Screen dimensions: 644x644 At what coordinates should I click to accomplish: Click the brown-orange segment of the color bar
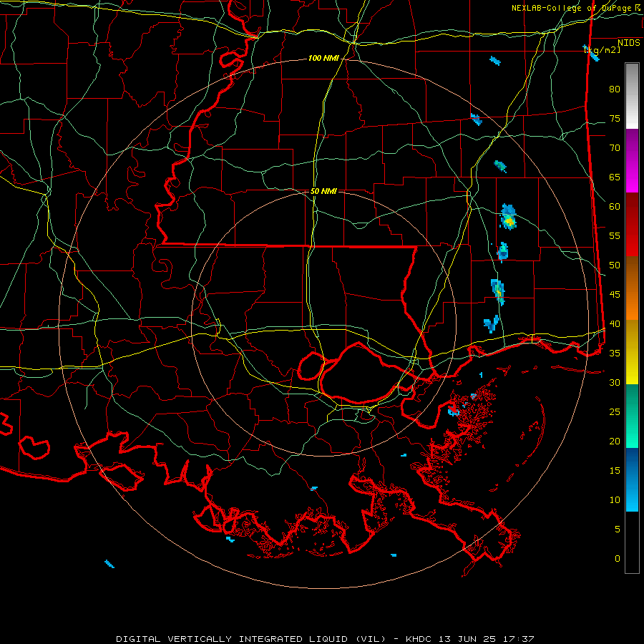[632, 288]
